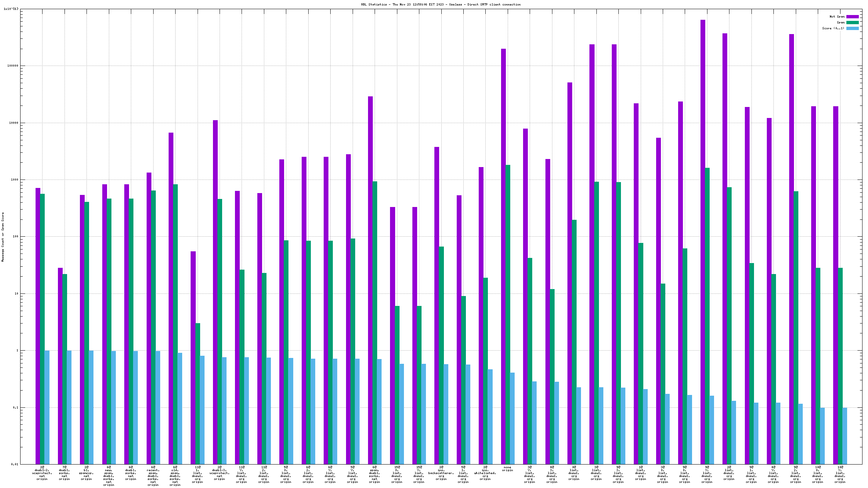Click the RBL Statistics chart title

[441, 4]
